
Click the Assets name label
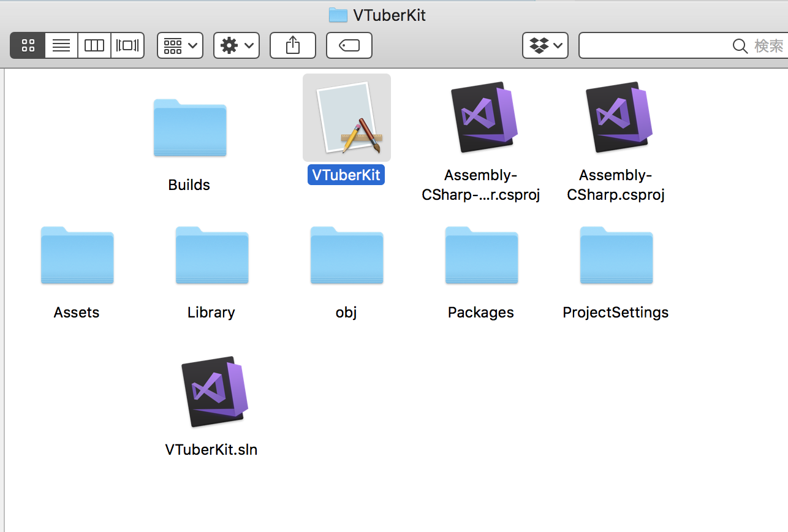[x=77, y=313]
